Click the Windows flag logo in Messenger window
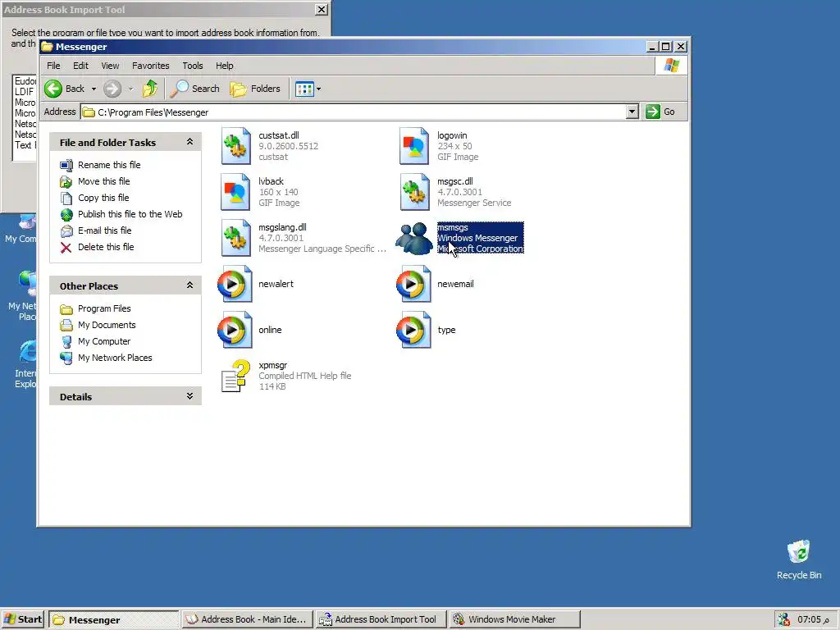The image size is (840, 630). pyautogui.click(x=671, y=66)
